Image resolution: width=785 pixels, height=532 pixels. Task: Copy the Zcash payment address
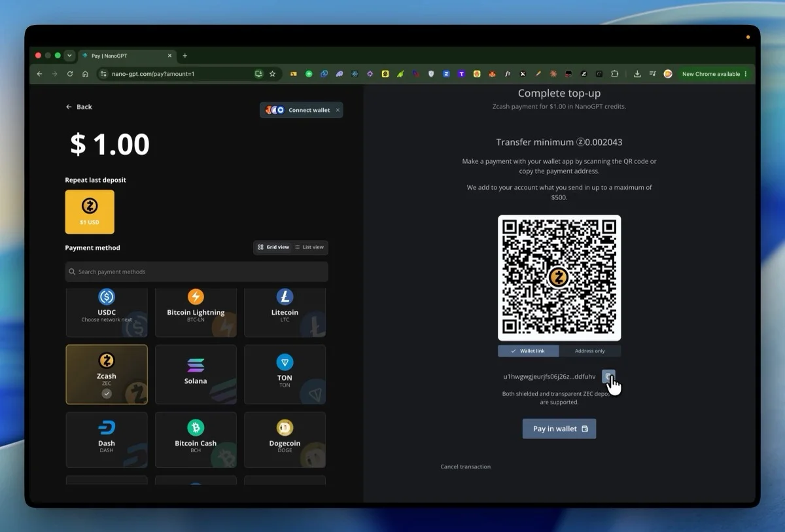(608, 376)
